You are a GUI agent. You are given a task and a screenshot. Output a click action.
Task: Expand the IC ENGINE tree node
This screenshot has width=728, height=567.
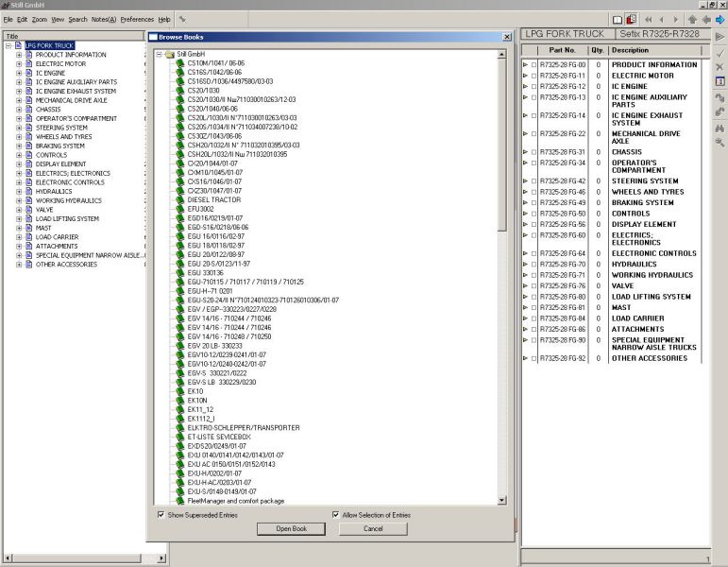click(18, 73)
